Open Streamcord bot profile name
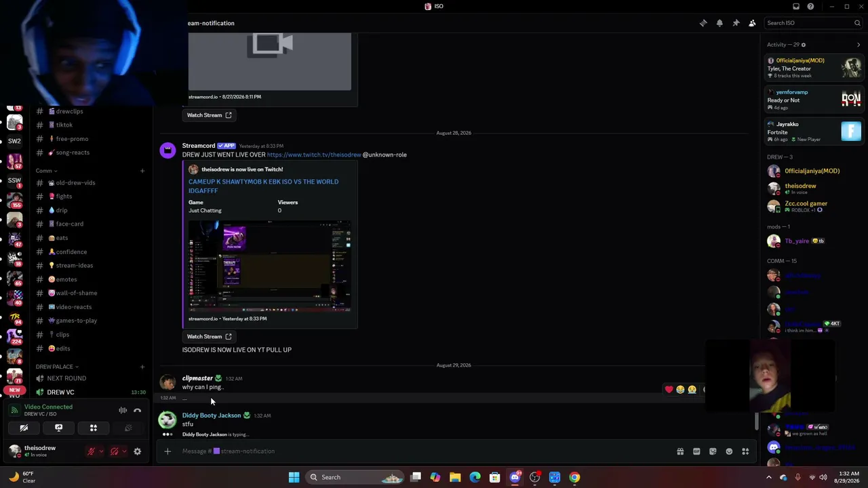 199,146
